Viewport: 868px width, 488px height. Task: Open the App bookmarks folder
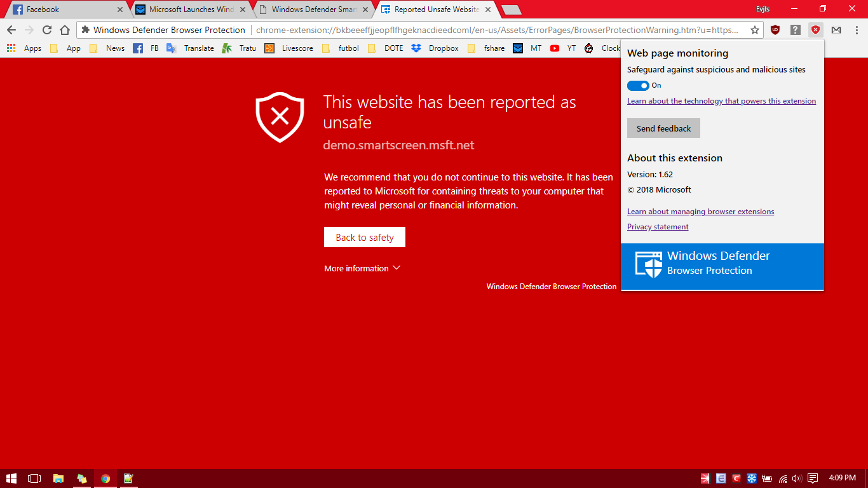[65, 48]
